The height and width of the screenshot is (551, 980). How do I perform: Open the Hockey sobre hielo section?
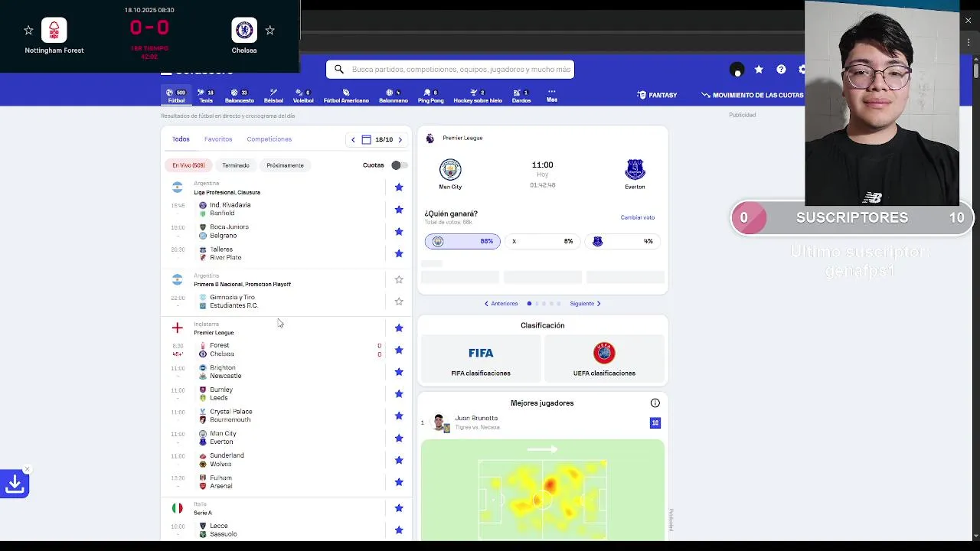pyautogui.click(x=478, y=96)
